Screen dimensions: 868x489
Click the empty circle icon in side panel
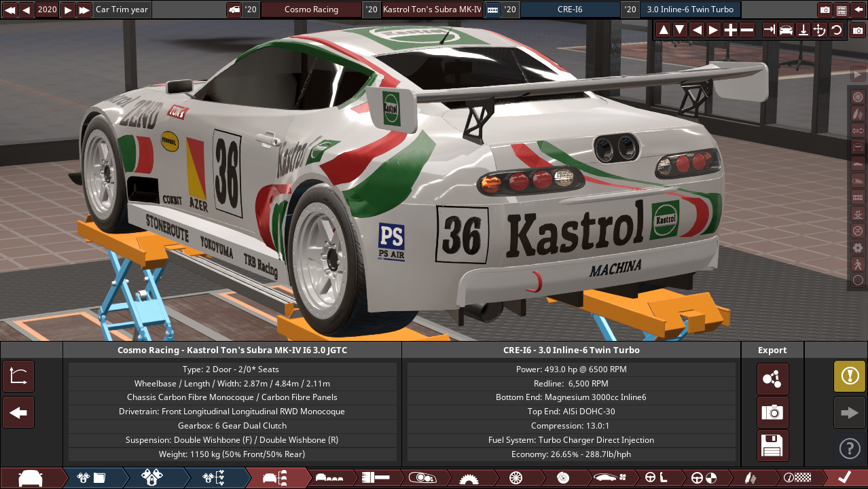[x=858, y=280]
